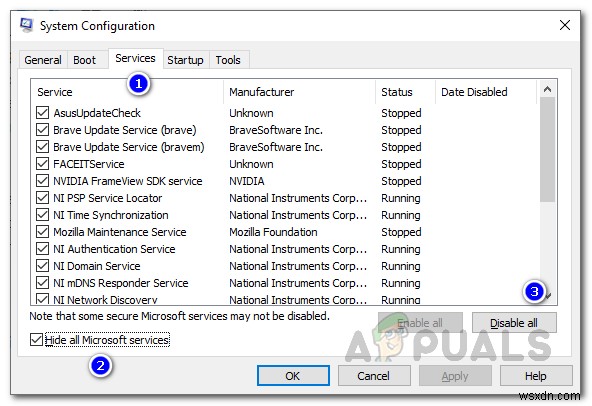
Task: Switch to the Tools tab
Action: point(228,60)
